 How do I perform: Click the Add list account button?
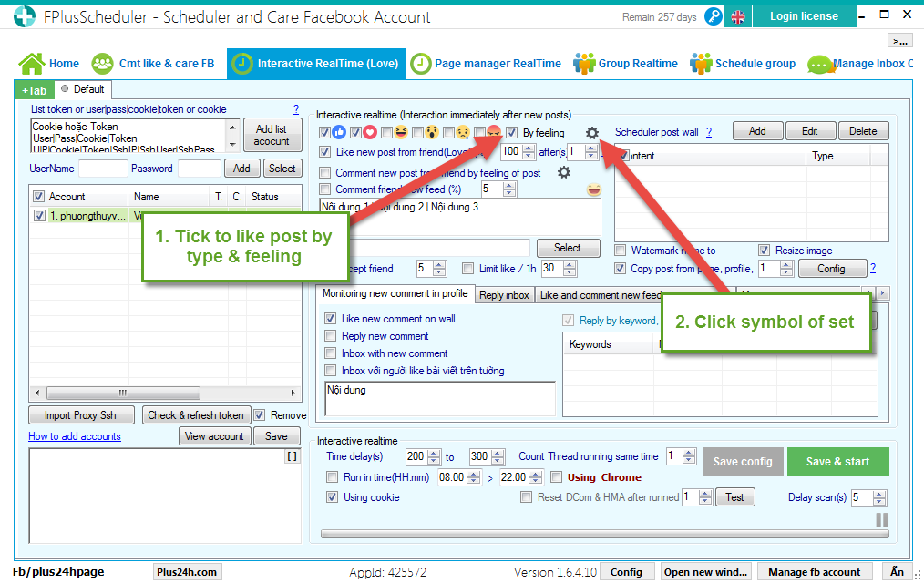[272, 135]
